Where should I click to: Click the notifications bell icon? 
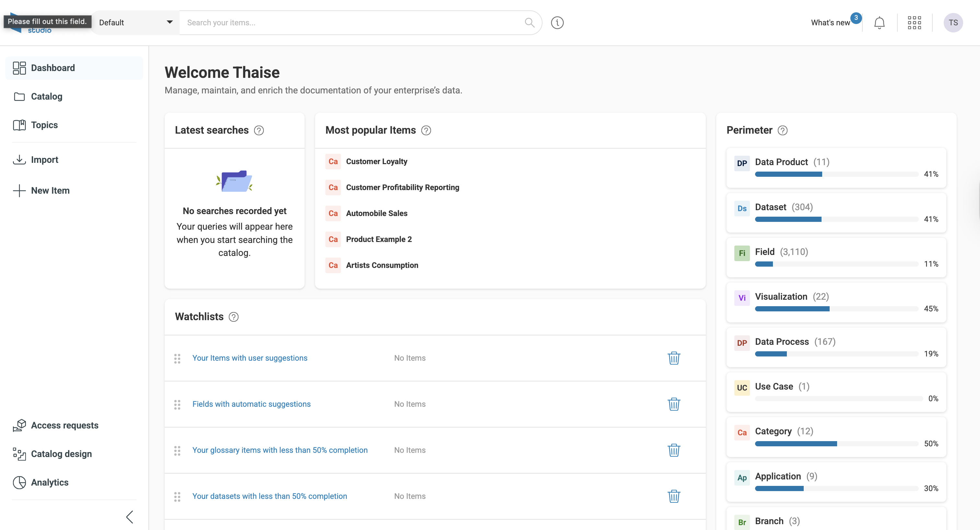tap(879, 23)
